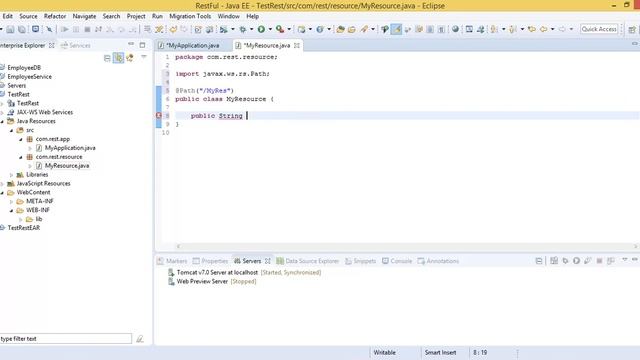Image resolution: width=640 pixels, height=360 pixels.
Task: Click the Smart Insert status bar entry
Action: coord(440,352)
